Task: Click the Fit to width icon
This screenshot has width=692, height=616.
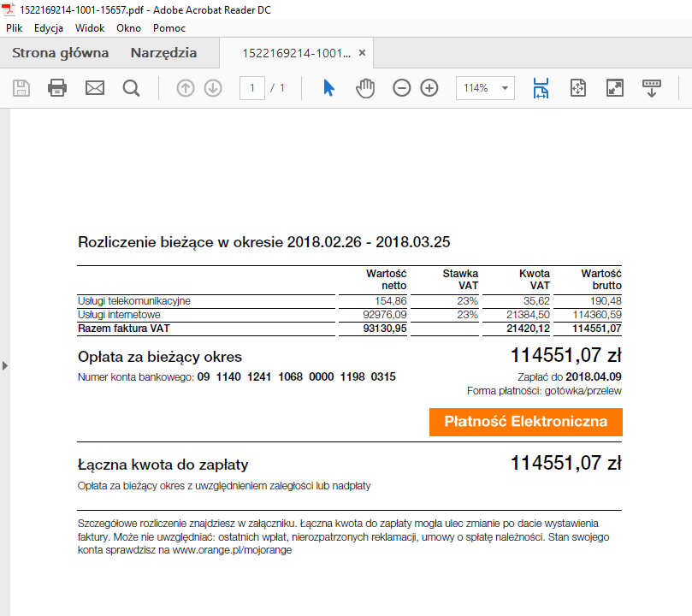Action: tap(541, 88)
